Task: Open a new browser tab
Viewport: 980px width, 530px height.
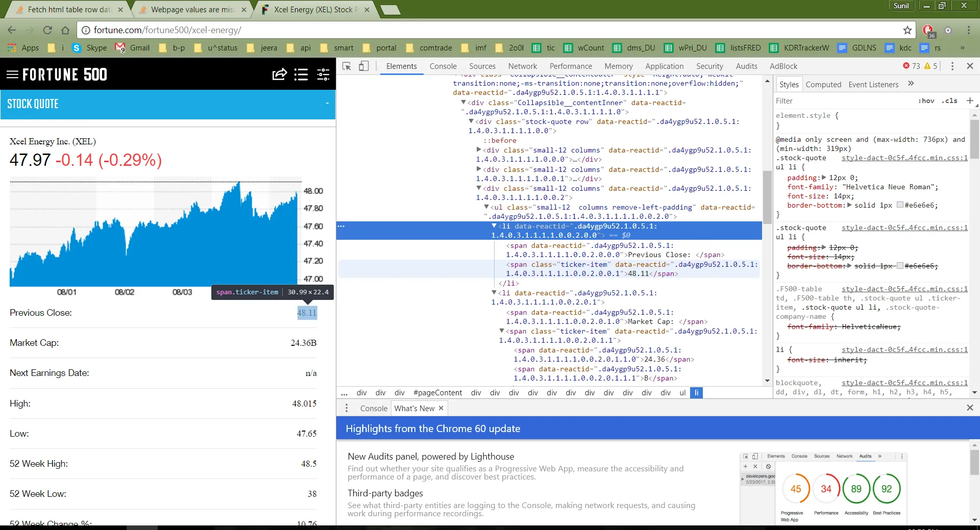Action: (x=390, y=10)
